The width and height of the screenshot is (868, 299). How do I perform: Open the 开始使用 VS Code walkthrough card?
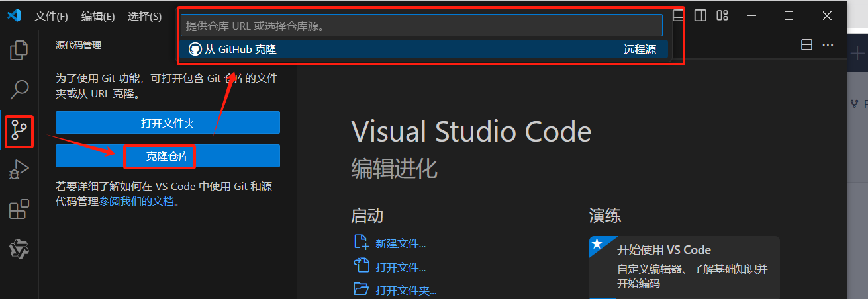[x=684, y=267]
